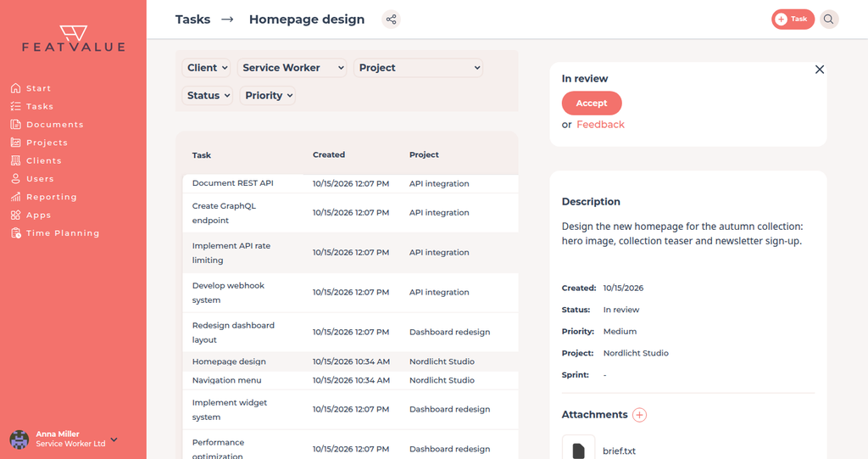Click the search magnifier icon
This screenshot has width=868, height=459.
(x=829, y=19)
